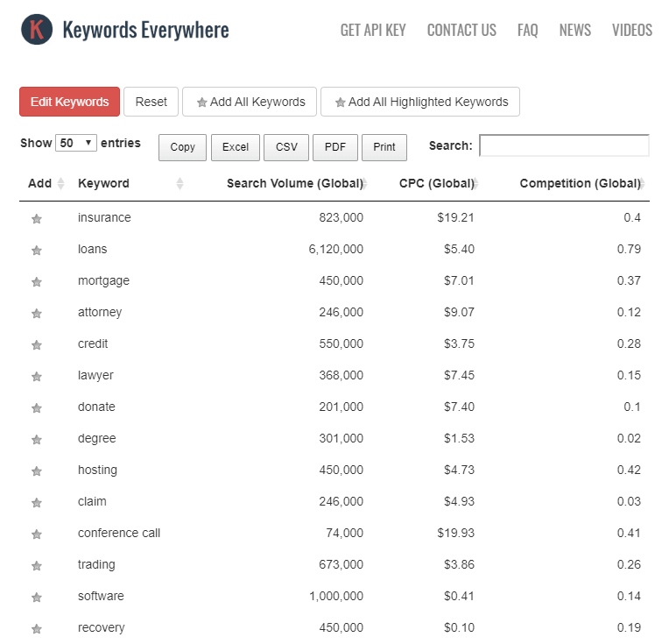Star the donate keyword
The width and height of the screenshot is (669, 644).
click(x=37, y=408)
